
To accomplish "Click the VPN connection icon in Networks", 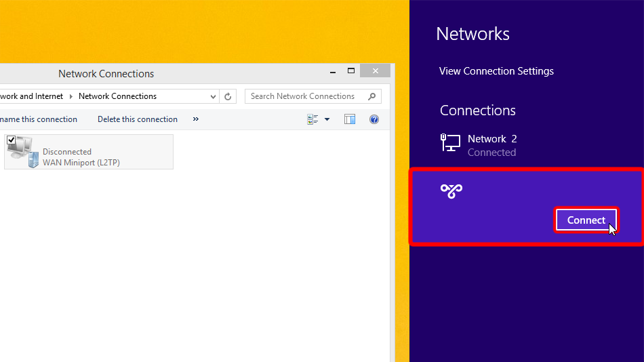I will pyautogui.click(x=451, y=191).
